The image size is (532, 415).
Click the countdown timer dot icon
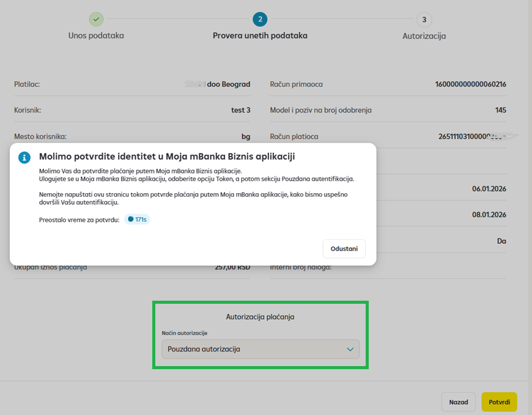coord(131,219)
